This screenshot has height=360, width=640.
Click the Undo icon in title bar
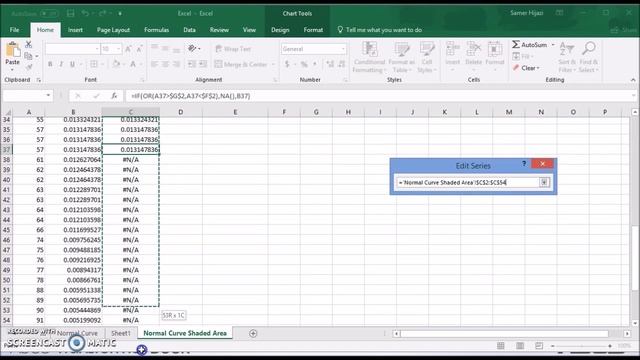point(85,13)
